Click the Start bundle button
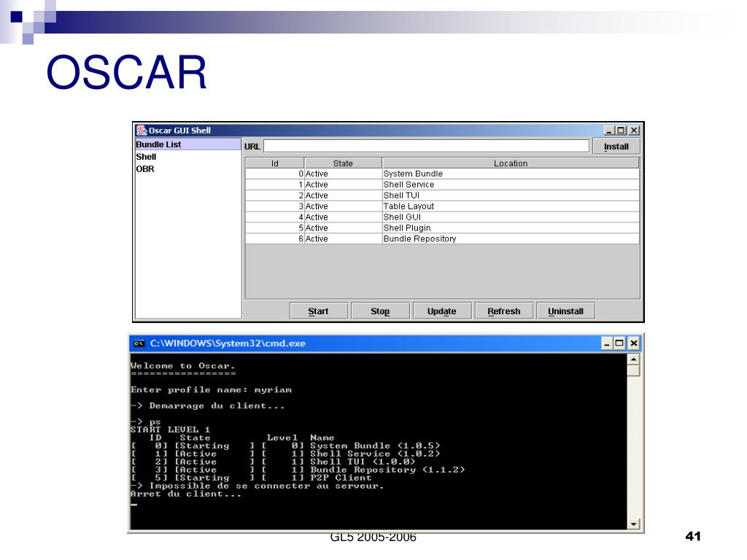 pyautogui.click(x=318, y=311)
